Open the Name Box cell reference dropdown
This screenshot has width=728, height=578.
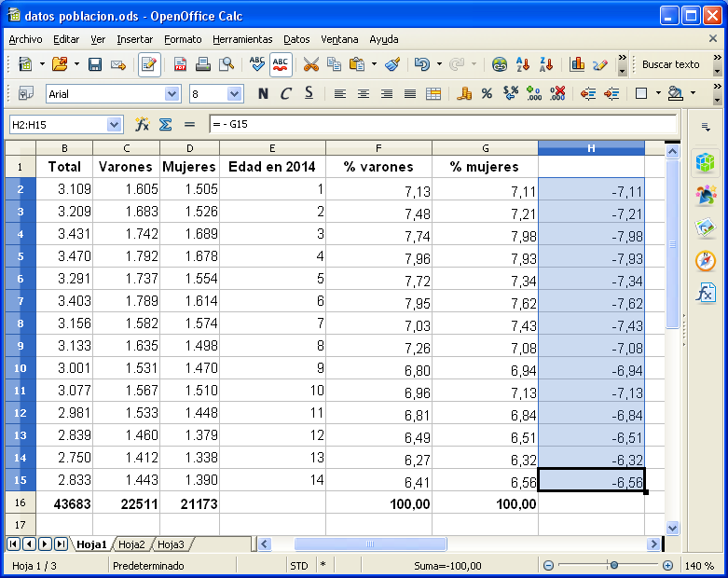(x=115, y=124)
